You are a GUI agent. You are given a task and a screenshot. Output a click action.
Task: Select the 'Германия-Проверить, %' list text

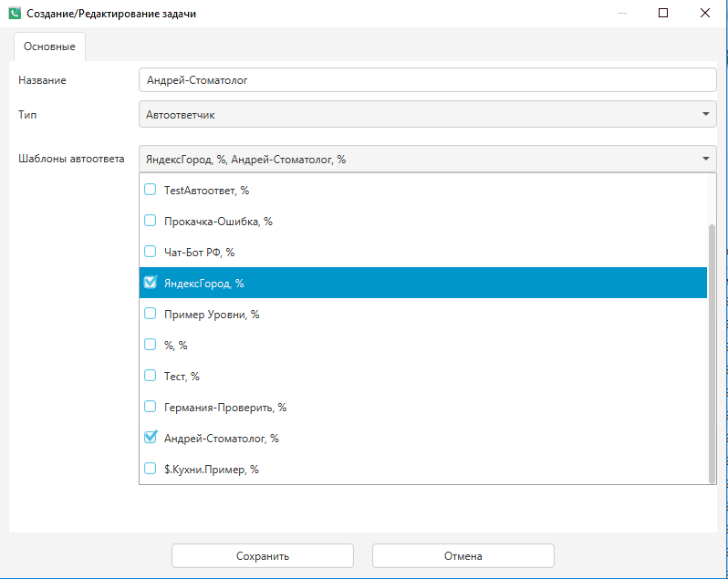pyautogui.click(x=225, y=408)
